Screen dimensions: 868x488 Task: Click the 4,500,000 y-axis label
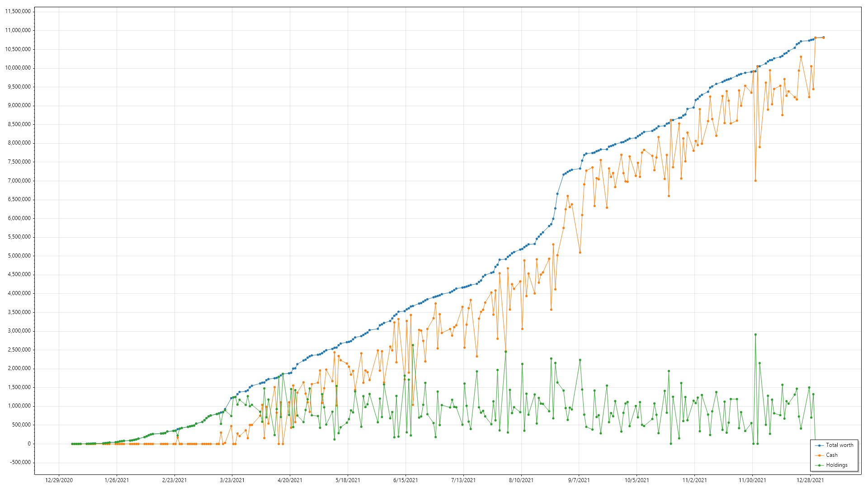click(x=19, y=274)
